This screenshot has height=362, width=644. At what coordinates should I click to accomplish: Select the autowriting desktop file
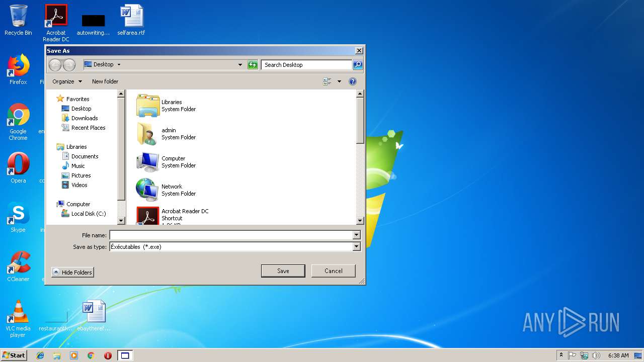coord(93,24)
